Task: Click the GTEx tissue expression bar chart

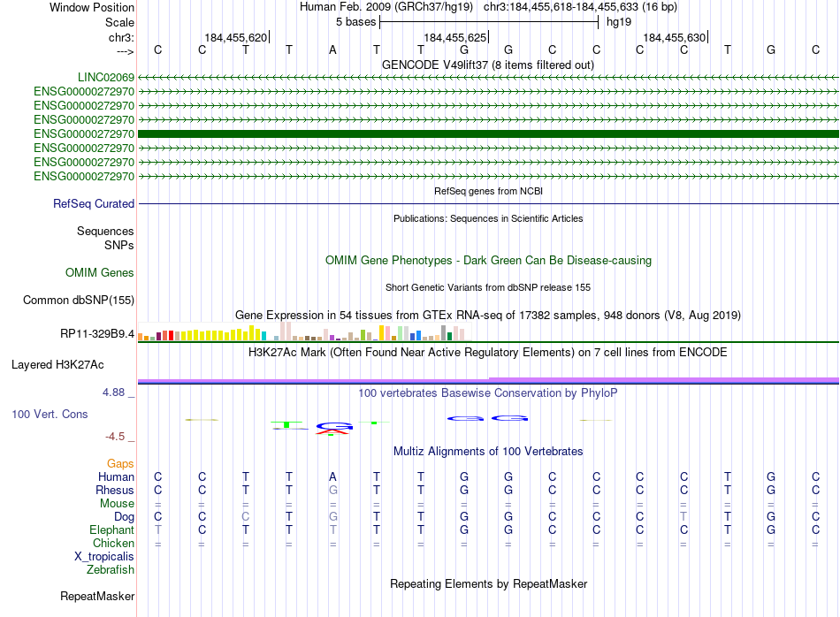Action: (x=304, y=331)
